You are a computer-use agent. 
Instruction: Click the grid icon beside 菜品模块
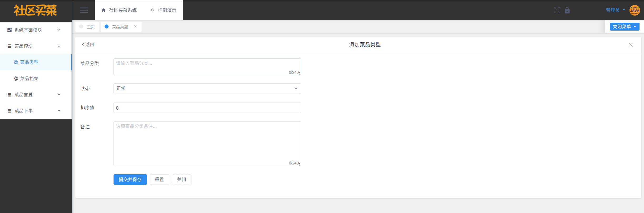[9, 46]
